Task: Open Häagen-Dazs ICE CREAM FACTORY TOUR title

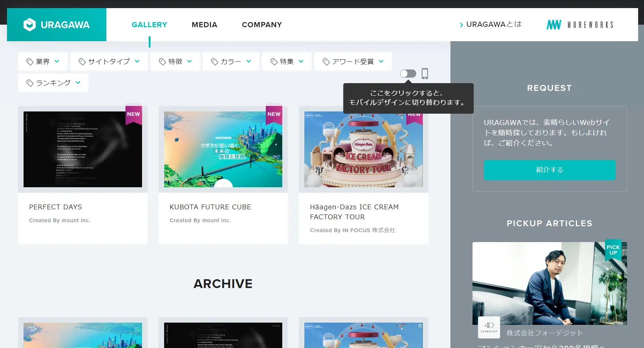Action: (354, 212)
